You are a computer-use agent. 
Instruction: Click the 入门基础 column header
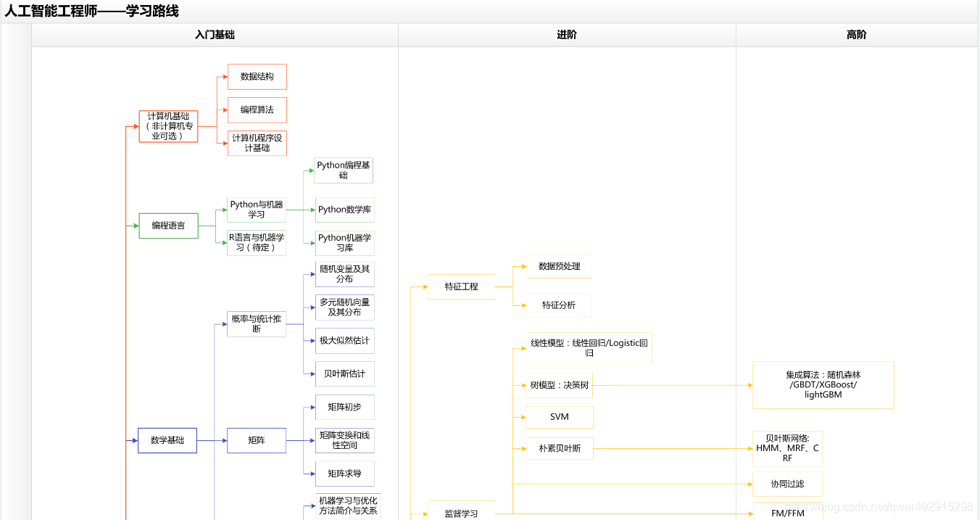click(x=215, y=35)
